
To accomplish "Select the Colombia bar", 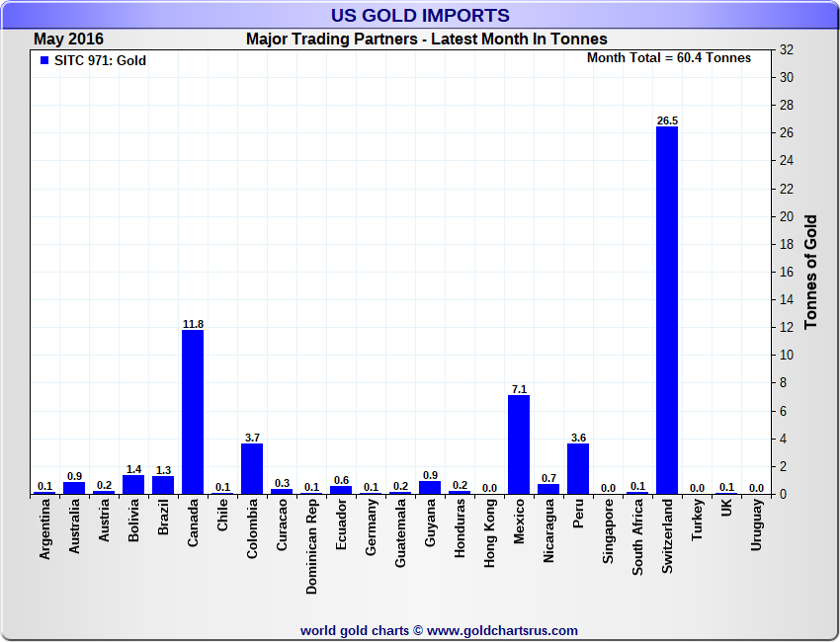I will 252,468.
